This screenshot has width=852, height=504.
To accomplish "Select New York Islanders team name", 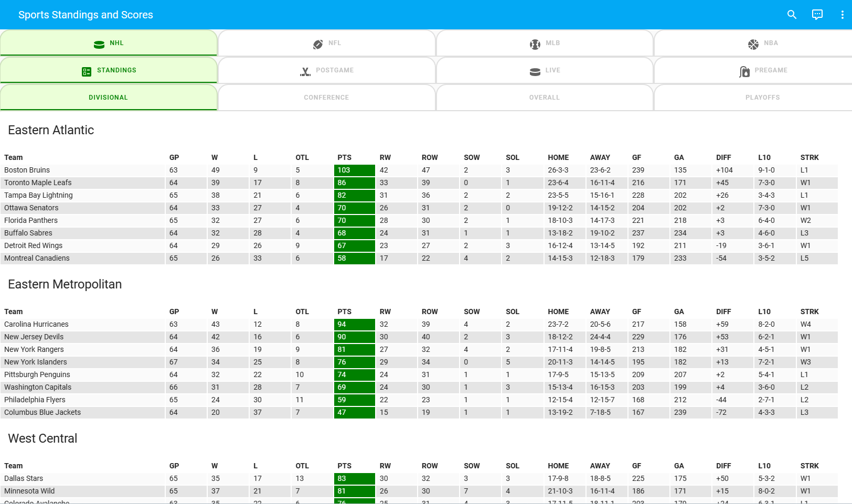I will click(x=36, y=362).
